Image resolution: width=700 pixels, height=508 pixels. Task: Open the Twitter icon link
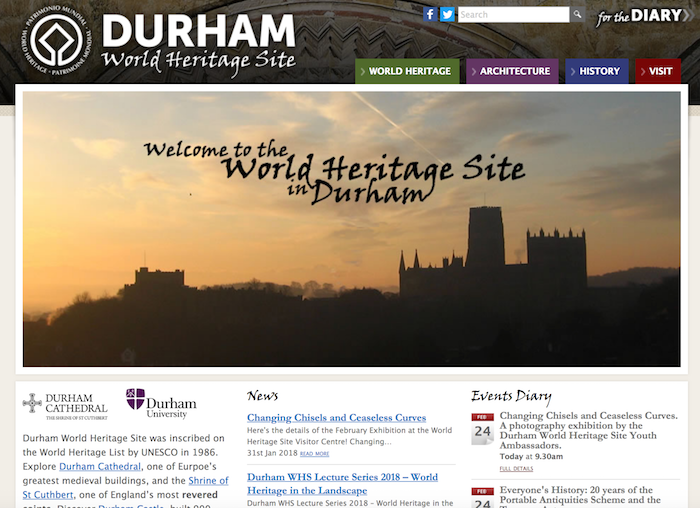click(x=447, y=14)
